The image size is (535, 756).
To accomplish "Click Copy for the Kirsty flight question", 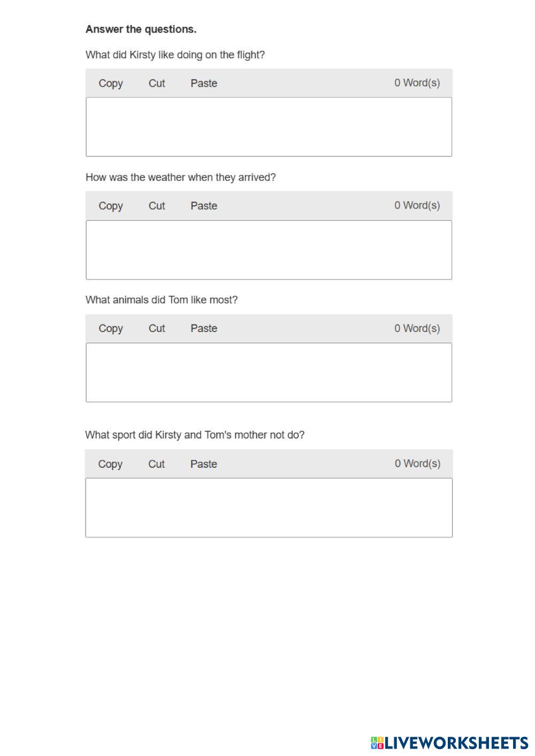I will pos(111,83).
